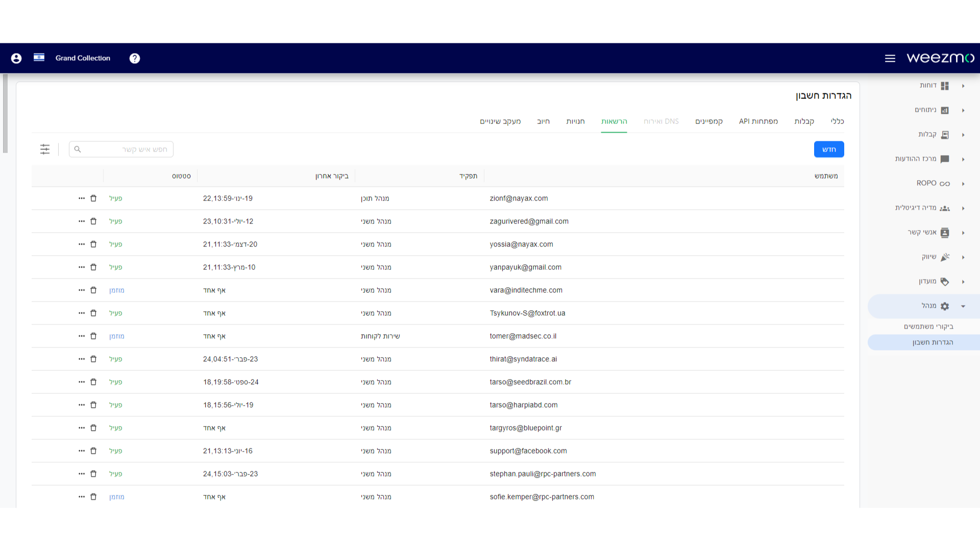This screenshot has height=551, width=980.
Task: Delete the yanpayuk@gmail.com user
Action: (x=93, y=267)
